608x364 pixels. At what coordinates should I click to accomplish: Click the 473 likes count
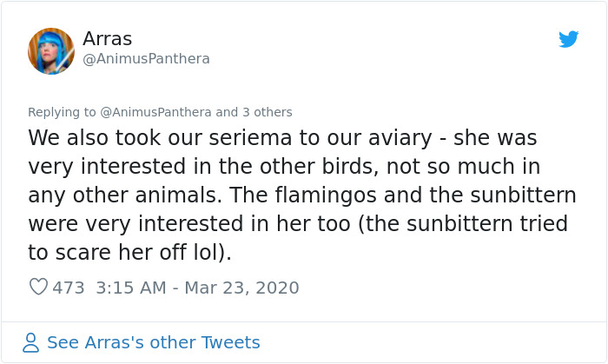coord(69,287)
